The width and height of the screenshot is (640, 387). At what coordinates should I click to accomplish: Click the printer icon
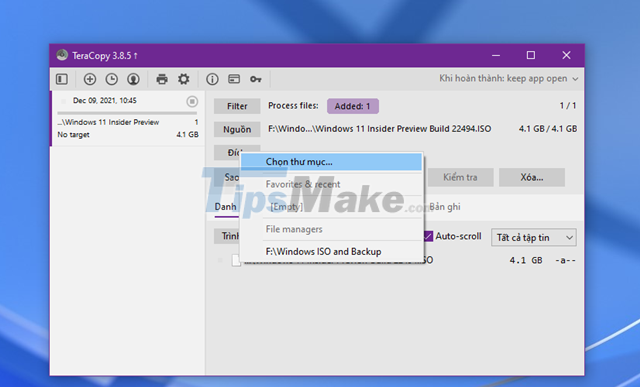[162, 79]
